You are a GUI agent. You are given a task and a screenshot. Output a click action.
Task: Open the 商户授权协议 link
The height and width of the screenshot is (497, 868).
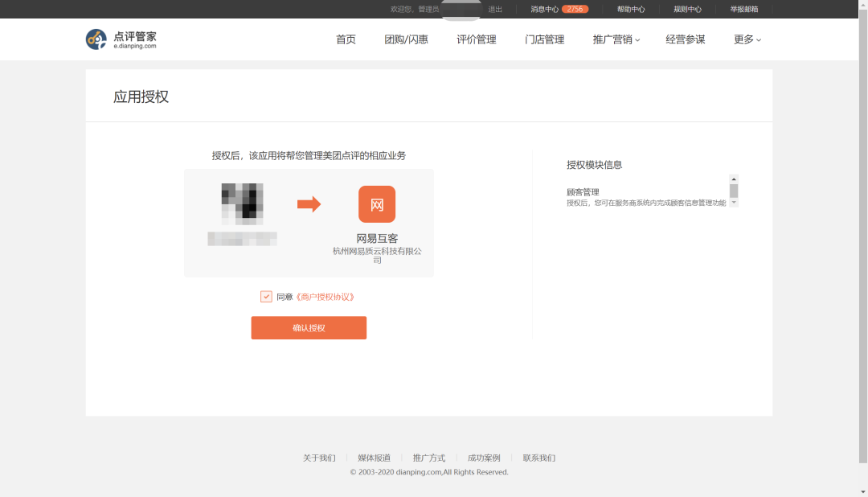click(x=325, y=297)
